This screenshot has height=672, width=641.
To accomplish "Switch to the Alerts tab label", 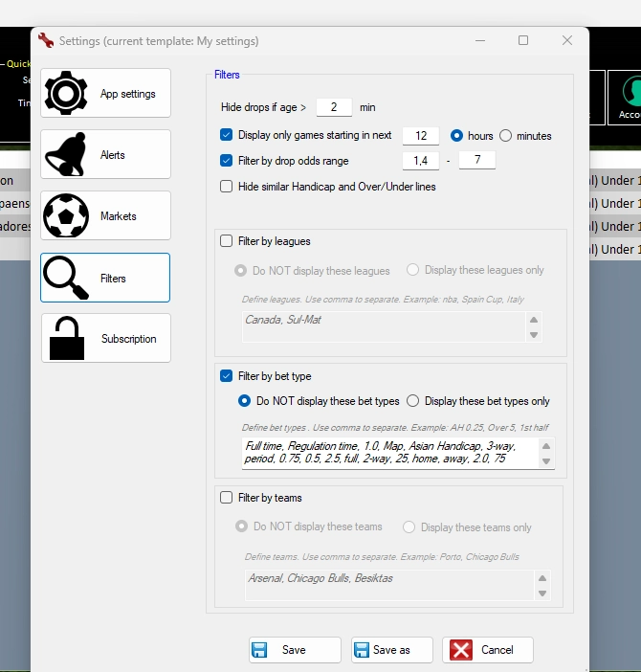I will [x=113, y=155].
